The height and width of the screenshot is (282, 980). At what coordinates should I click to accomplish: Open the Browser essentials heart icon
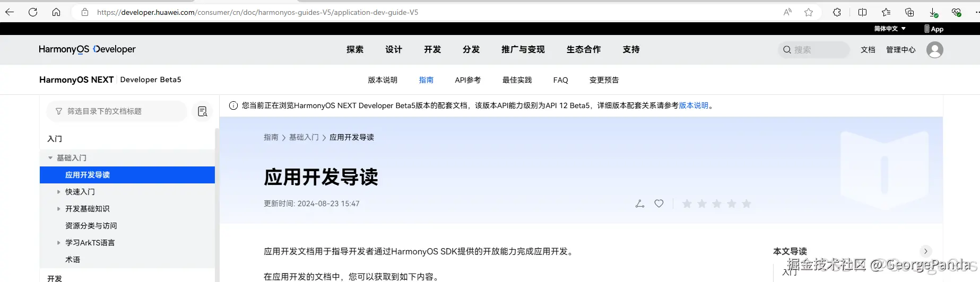pyautogui.click(x=957, y=12)
